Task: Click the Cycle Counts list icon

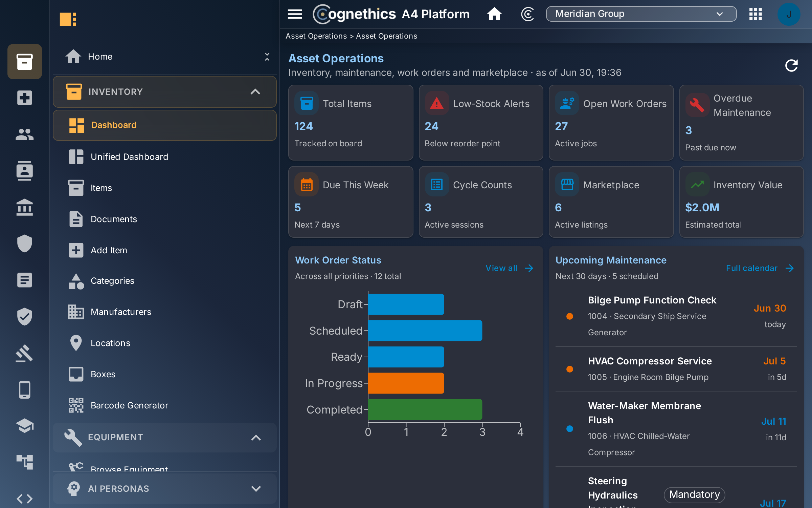Action: click(437, 185)
